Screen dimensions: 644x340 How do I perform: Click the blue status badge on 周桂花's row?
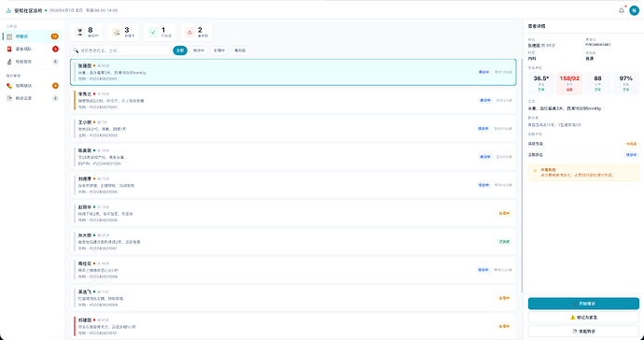coord(483,270)
